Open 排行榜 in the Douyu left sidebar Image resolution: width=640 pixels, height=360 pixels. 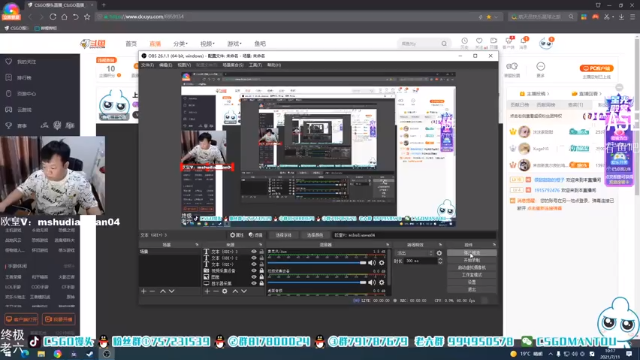pos(24,78)
